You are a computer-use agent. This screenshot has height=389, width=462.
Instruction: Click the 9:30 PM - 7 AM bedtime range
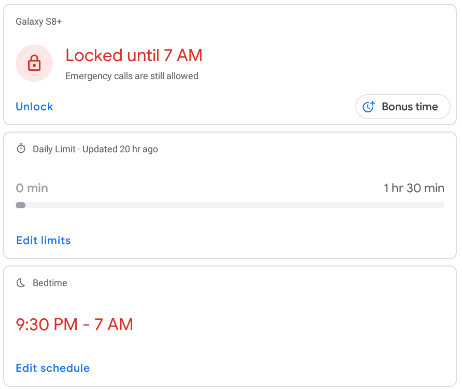(x=74, y=324)
